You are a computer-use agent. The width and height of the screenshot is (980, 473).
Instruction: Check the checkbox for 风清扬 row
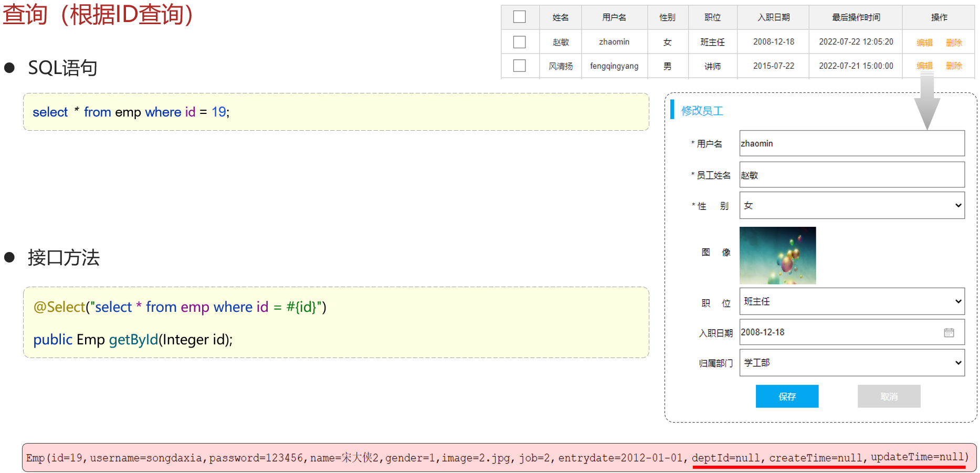point(519,66)
